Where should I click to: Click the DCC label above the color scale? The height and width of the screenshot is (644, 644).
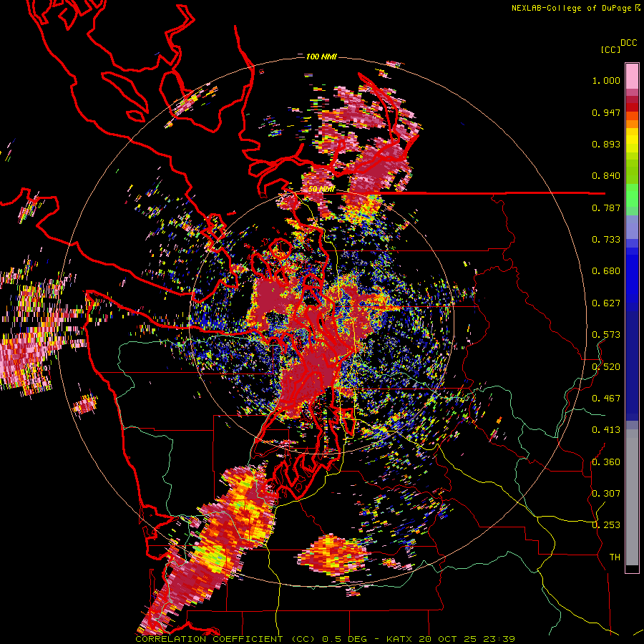pos(629,43)
